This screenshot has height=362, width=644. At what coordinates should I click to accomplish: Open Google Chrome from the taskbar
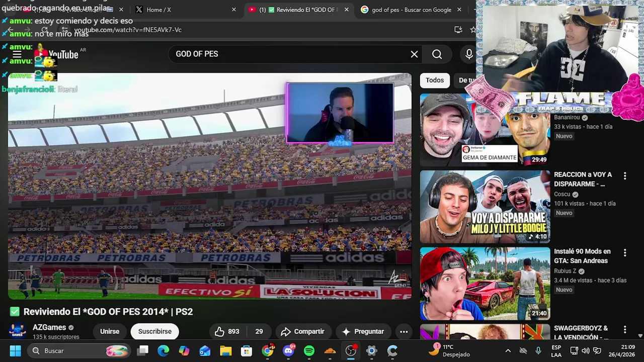[x=268, y=350]
